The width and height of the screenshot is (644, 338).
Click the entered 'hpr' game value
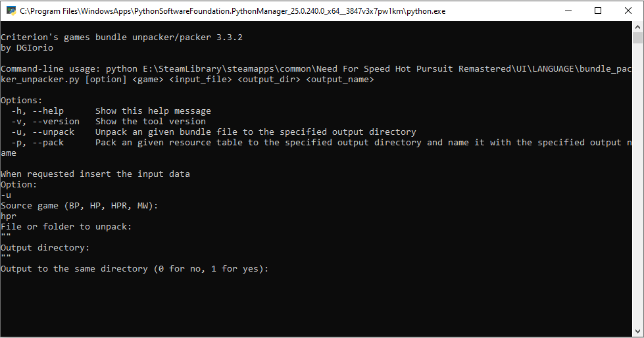(x=9, y=216)
